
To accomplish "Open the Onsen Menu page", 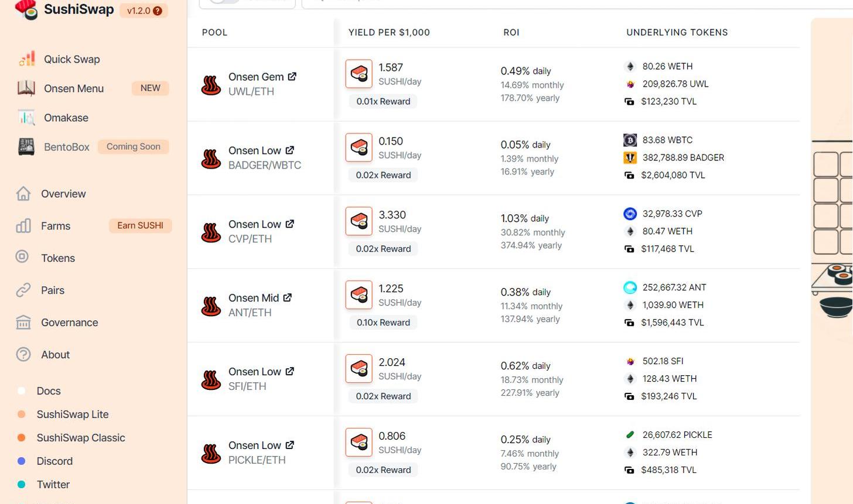I will [74, 88].
